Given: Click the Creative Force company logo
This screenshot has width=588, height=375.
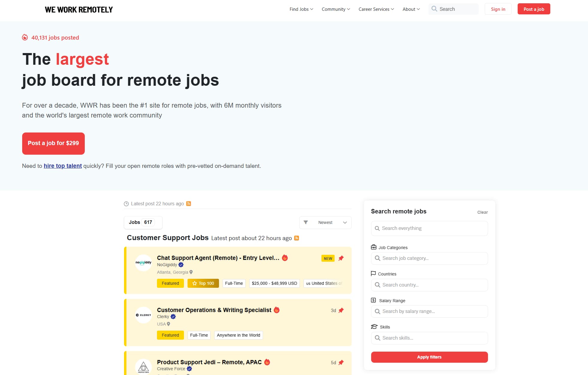Looking at the screenshot, I should coord(143,367).
